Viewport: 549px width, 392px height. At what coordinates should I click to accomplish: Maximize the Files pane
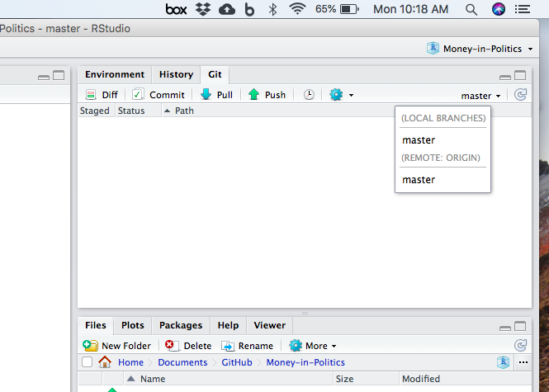coord(520,326)
